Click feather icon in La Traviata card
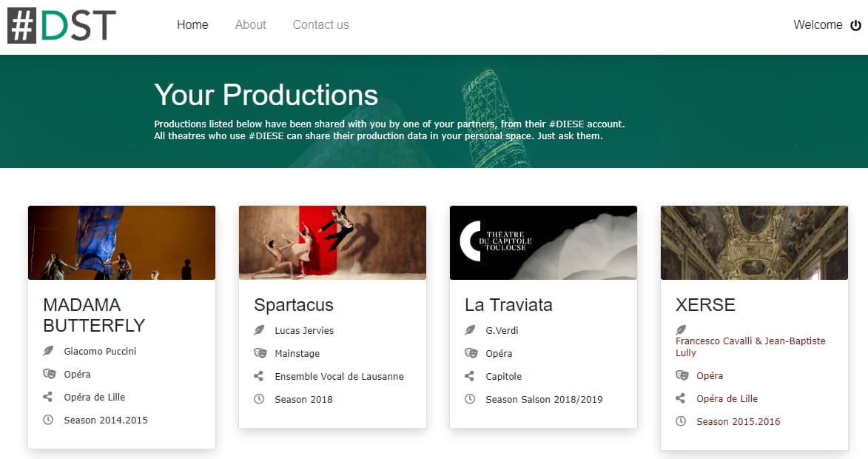This screenshot has height=459, width=868. click(x=470, y=330)
